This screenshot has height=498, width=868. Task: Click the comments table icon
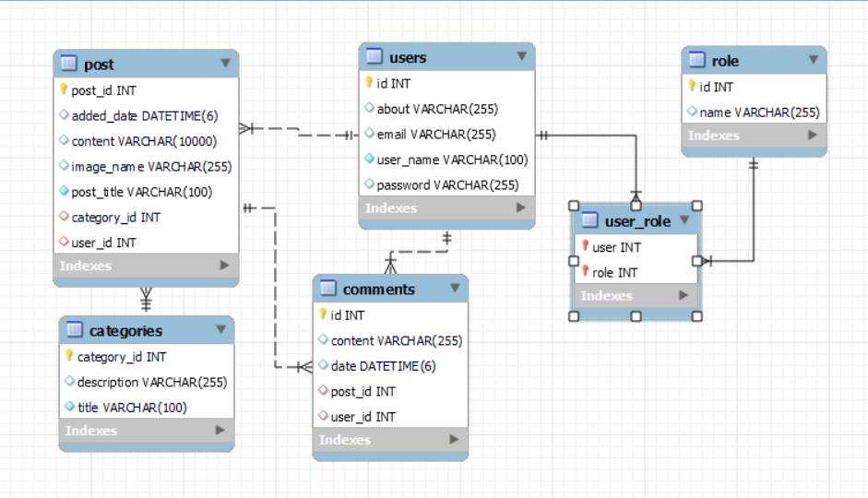tap(327, 289)
